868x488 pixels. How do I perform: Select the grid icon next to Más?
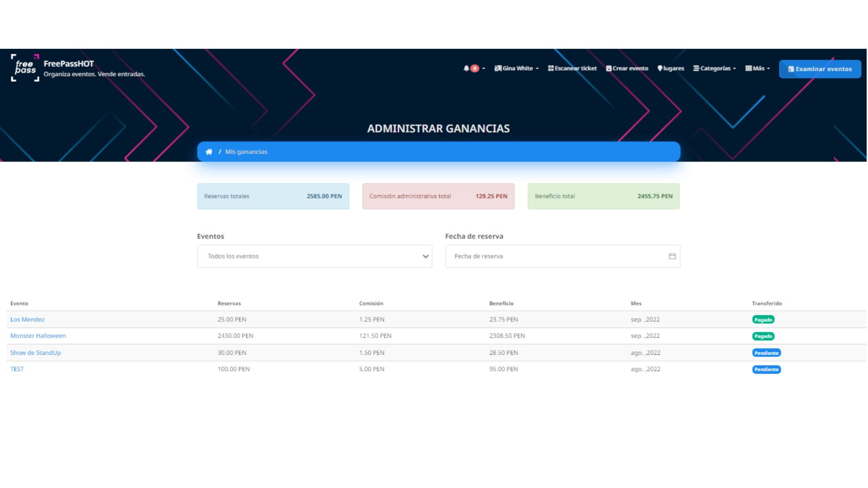pyautogui.click(x=748, y=68)
